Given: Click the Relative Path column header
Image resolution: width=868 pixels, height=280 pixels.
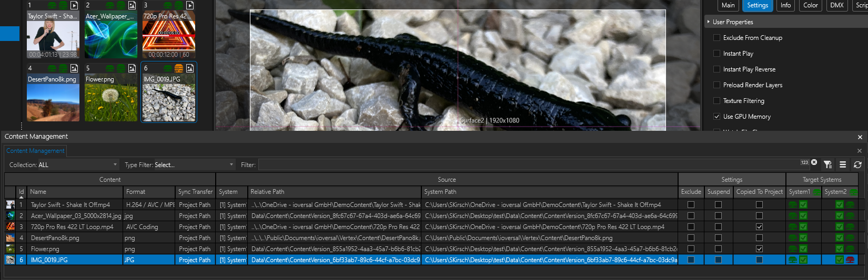Looking at the screenshot, I should (x=334, y=192).
